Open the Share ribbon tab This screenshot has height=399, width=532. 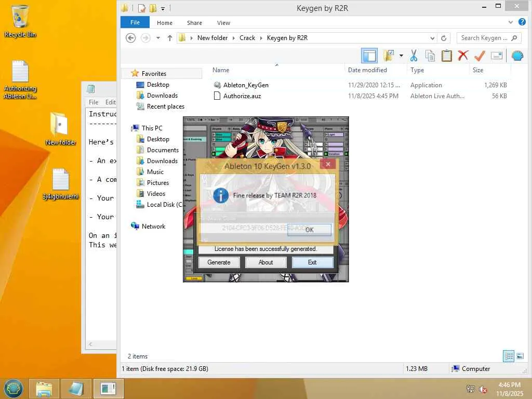click(194, 23)
